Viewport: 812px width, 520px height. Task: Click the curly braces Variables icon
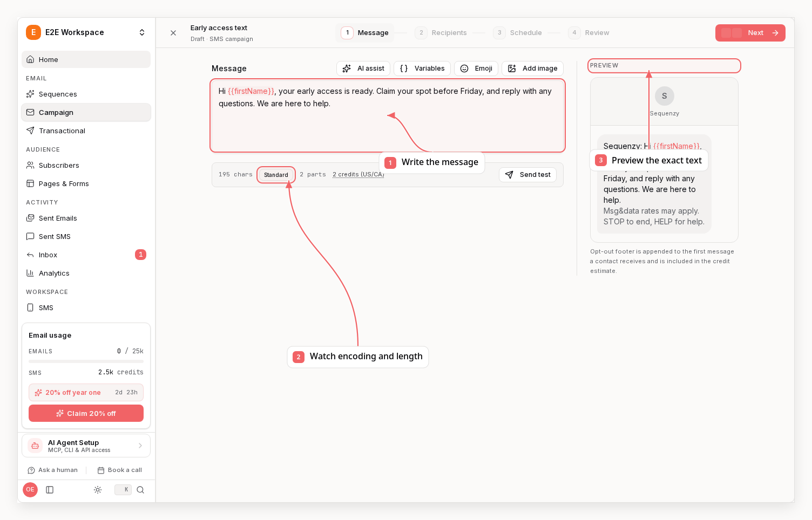(404, 69)
